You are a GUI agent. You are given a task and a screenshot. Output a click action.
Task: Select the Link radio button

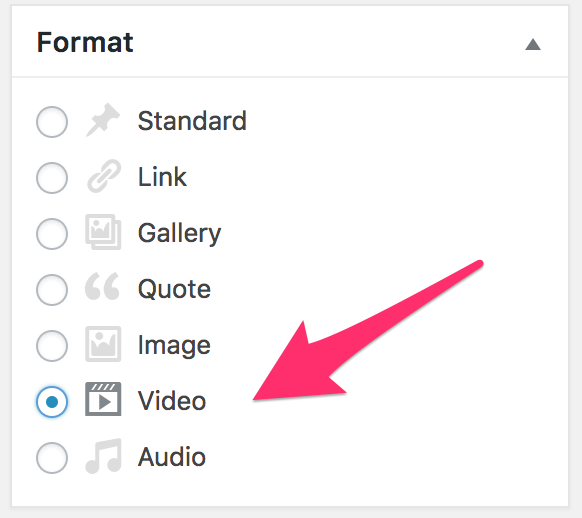[x=52, y=178]
